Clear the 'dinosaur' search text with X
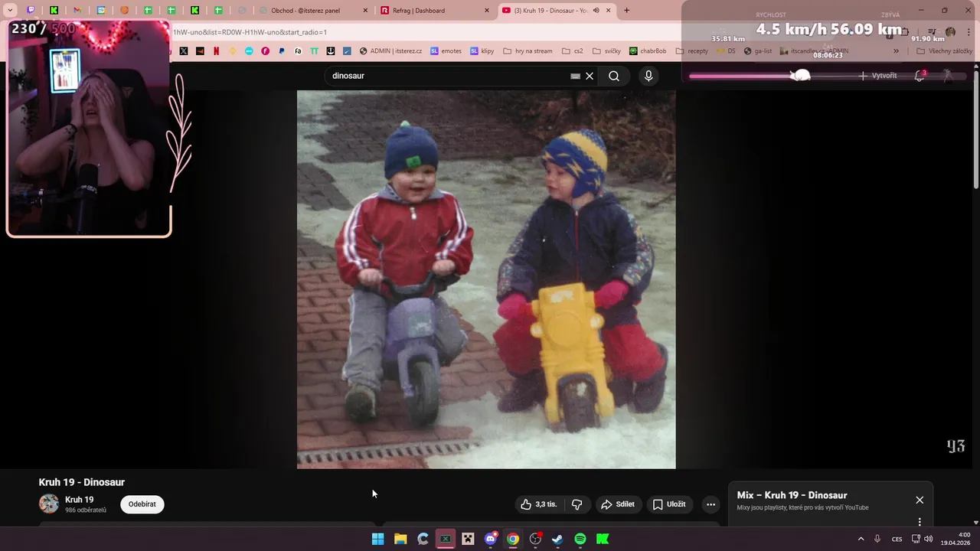This screenshot has height=551, width=980. pyautogui.click(x=590, y=76)
